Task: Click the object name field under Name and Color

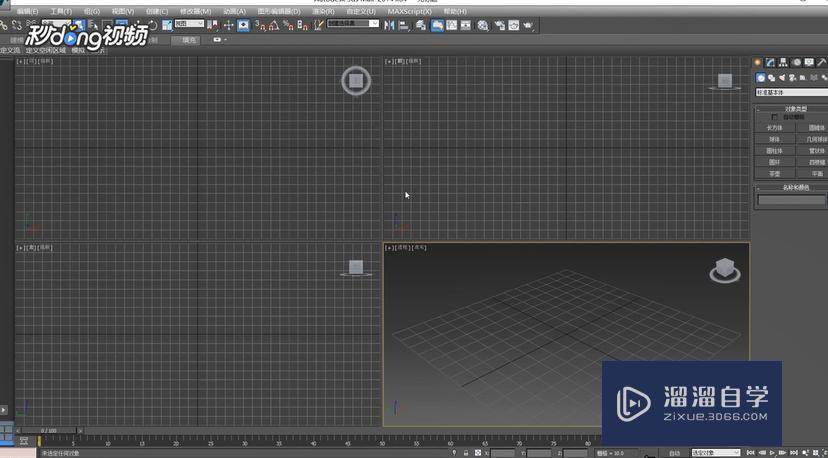Action: coord(790,200)
